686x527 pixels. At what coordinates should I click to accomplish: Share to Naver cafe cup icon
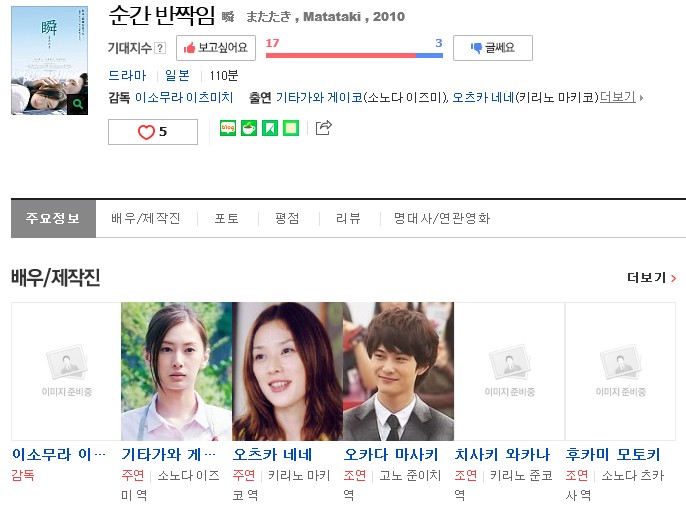(x=248, y=128)
